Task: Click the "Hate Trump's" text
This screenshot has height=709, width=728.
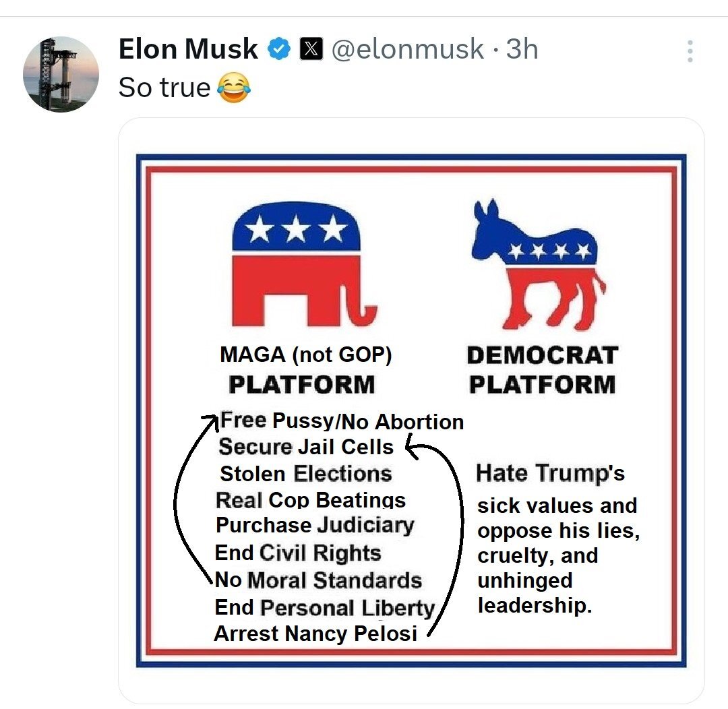Action: [x=550, y=473]
